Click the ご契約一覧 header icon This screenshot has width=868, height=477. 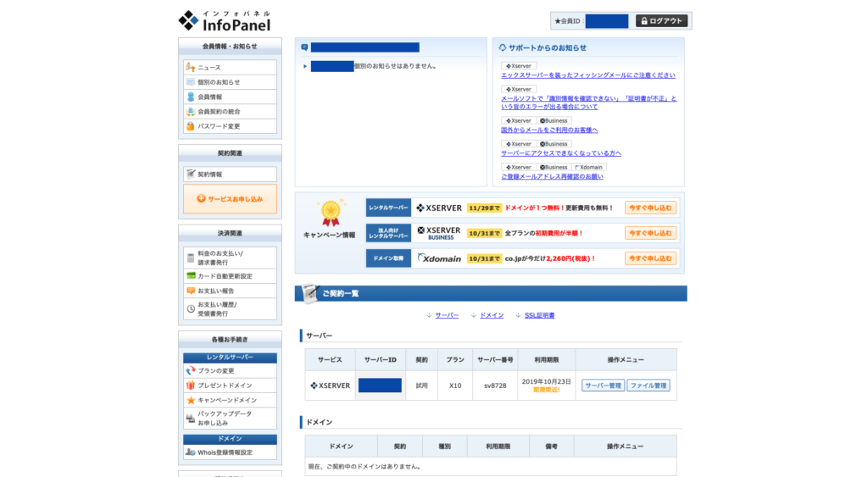coord(310,293)
